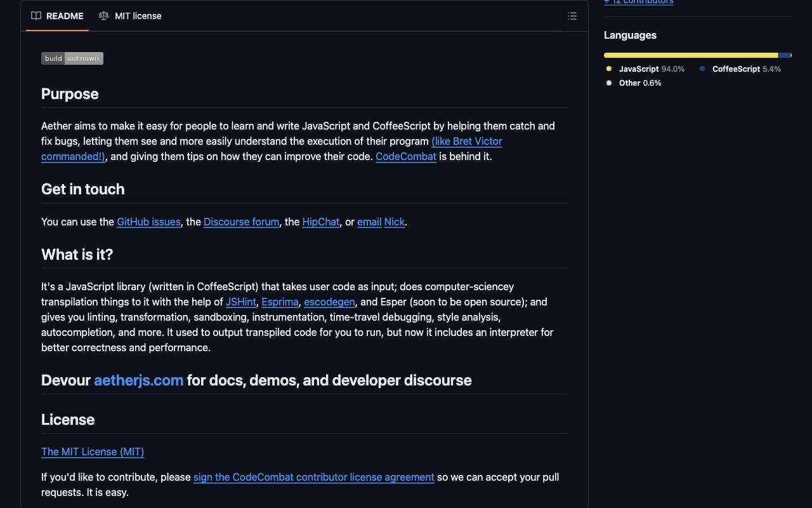The height and width of the screenshot is (508, 812).
Task: Click the Nick link
Action: point(394,222)
